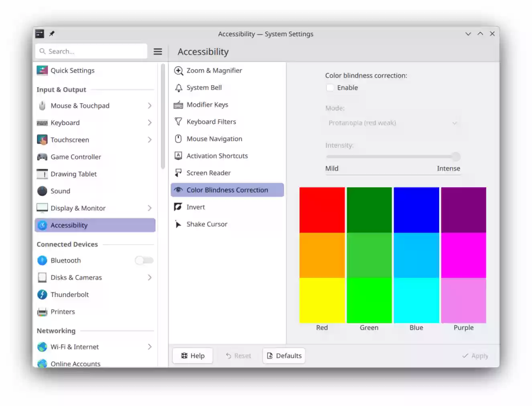Click the Invert icon

[178, 207]
